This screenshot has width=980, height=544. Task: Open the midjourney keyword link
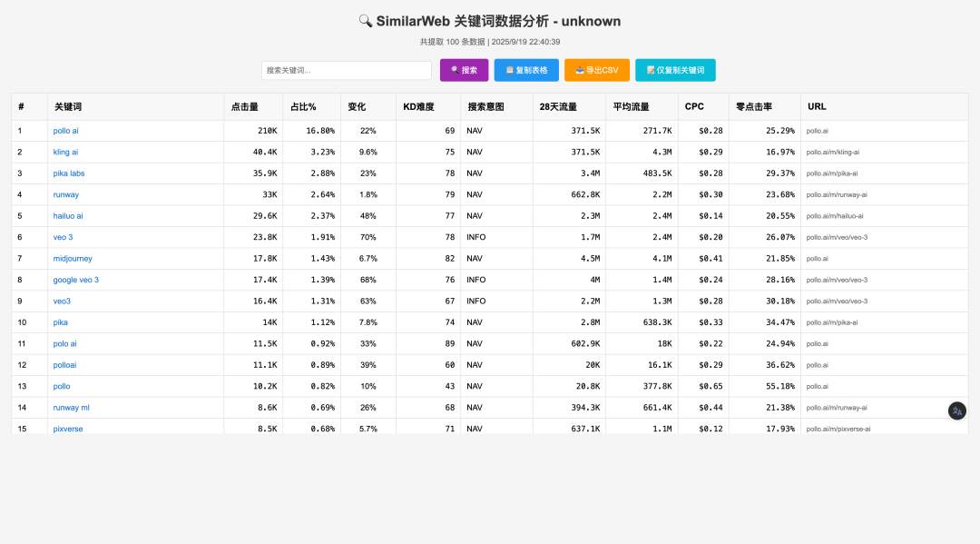pyautogui.click(x=73, y=258)
